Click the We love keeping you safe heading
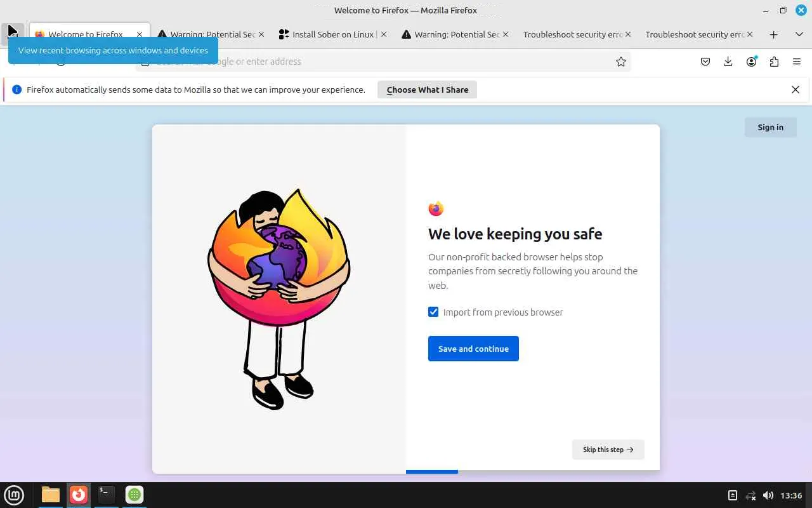The width and height of the screenshot is (812, 508). tap(515, 234)
